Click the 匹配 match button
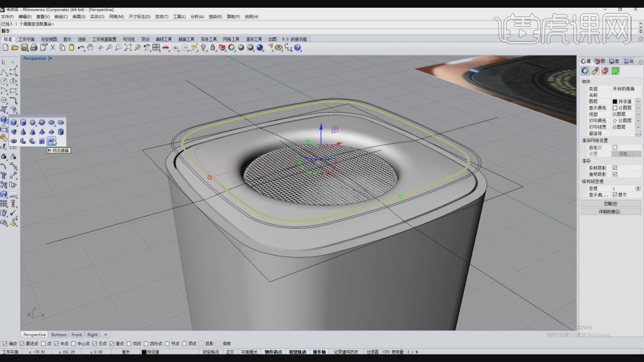The width and height of the screenshot is (644, 362). point(610,203)
